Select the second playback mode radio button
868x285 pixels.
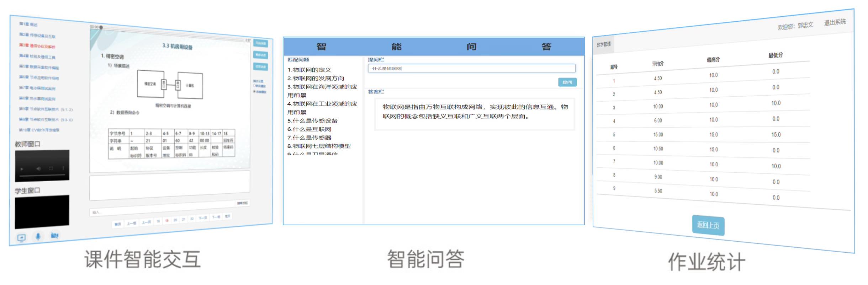255,91
